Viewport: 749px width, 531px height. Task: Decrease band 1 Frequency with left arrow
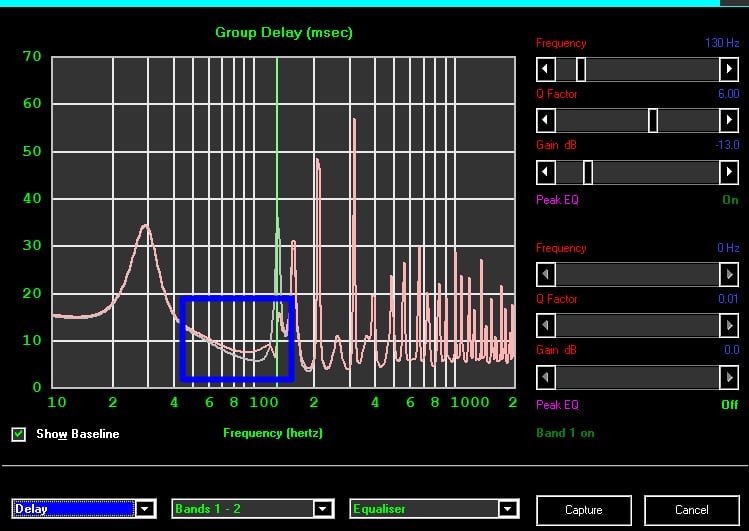pos(546,69)
